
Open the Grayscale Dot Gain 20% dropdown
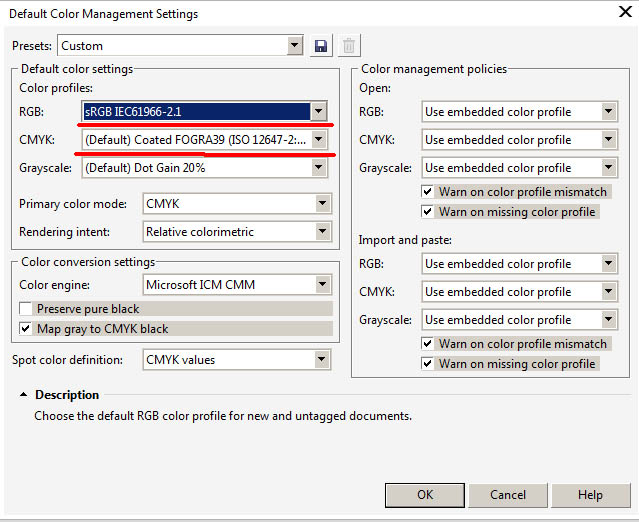[x=204, y=167]
